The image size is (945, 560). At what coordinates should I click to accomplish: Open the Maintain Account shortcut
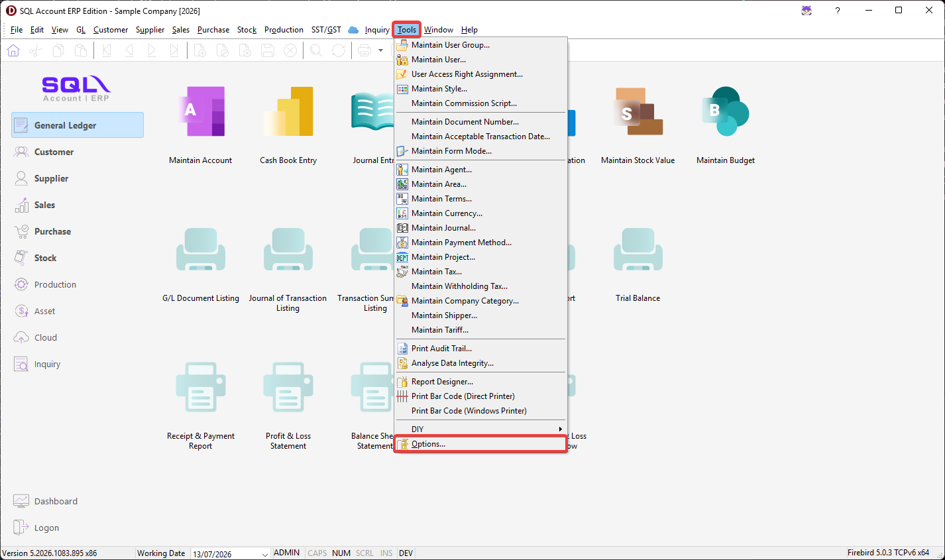(x=200, y=125)
